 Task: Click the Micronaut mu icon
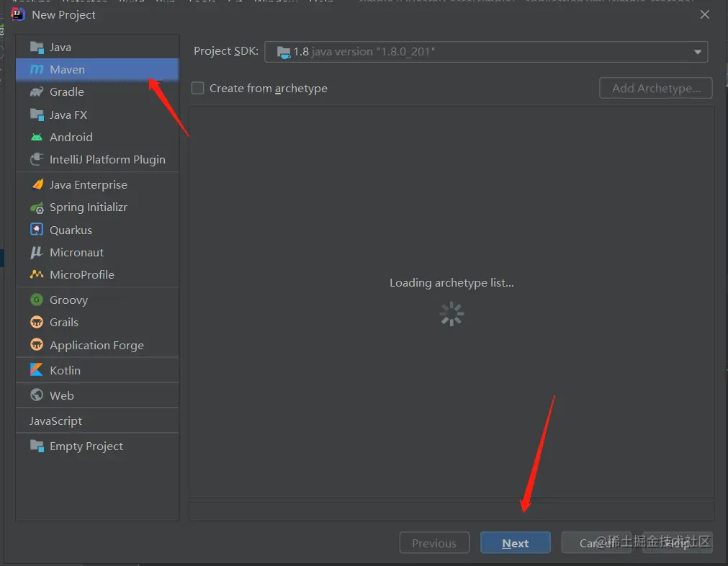(36, 252)
